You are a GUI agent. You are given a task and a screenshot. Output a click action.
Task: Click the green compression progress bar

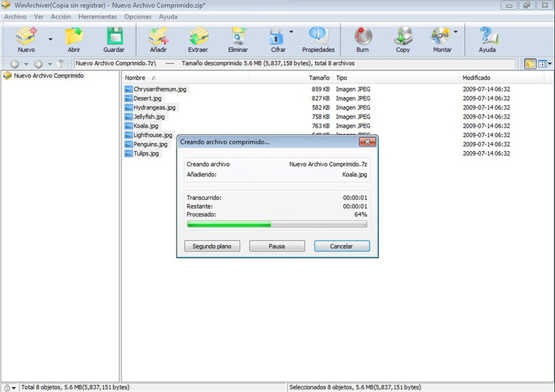point(277,224)
